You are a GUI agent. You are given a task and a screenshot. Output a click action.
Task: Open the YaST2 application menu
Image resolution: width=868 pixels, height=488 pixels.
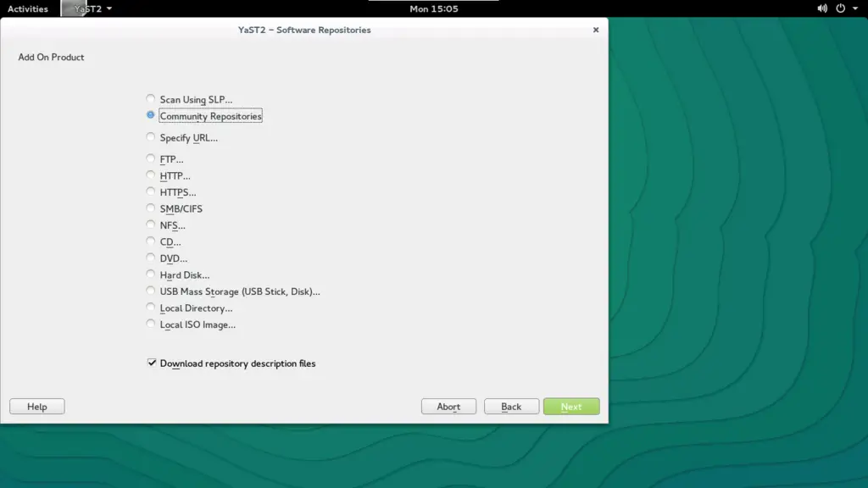[87, 8]
